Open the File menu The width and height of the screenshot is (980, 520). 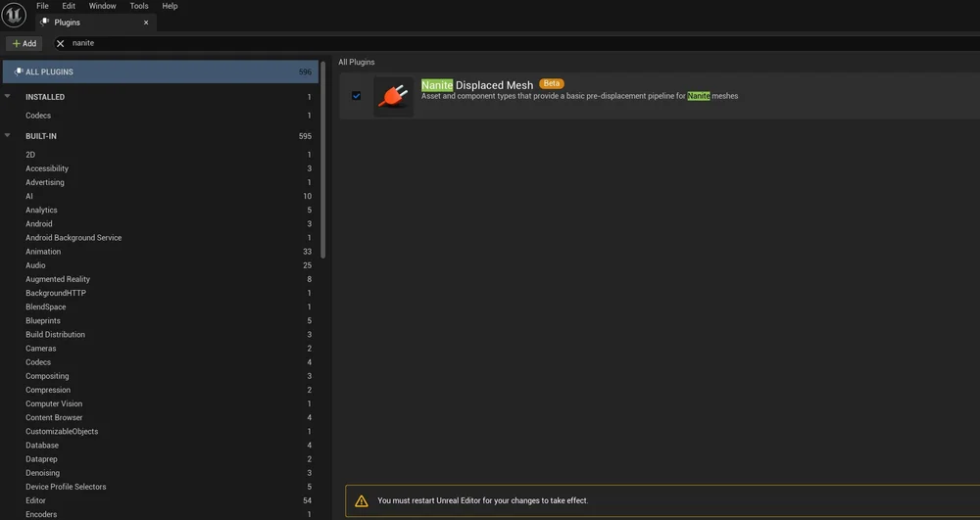42,6
